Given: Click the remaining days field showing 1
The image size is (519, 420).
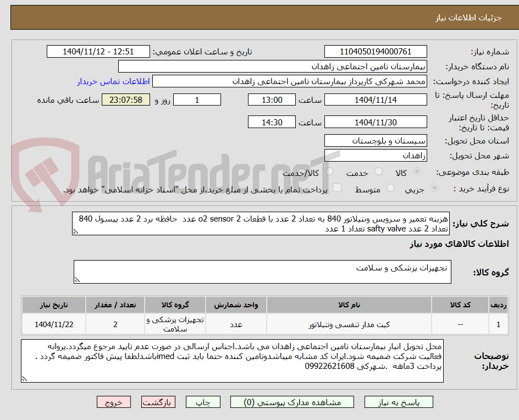Looking at the screenshot, I should (197, 100).
